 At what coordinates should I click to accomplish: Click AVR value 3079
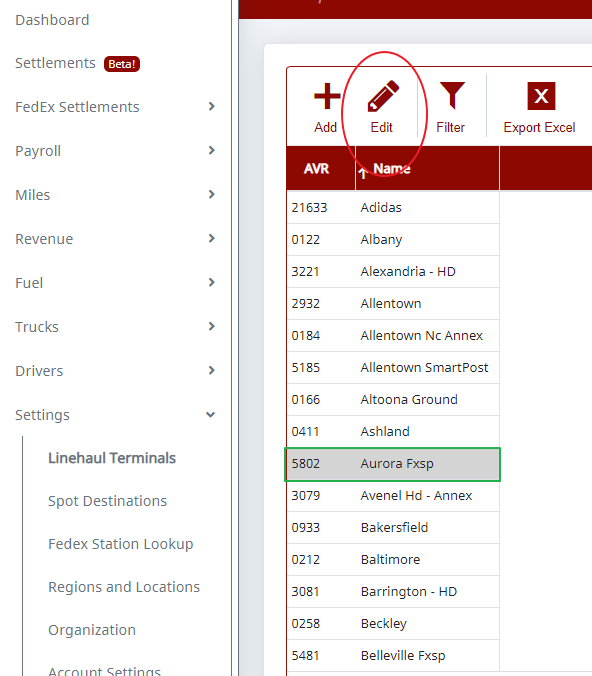306,496
